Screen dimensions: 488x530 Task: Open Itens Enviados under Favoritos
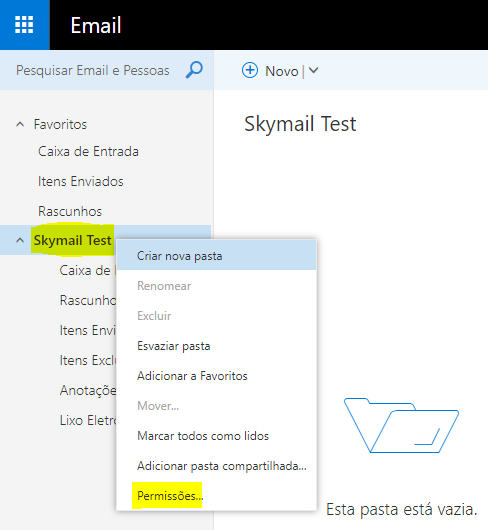81,182
